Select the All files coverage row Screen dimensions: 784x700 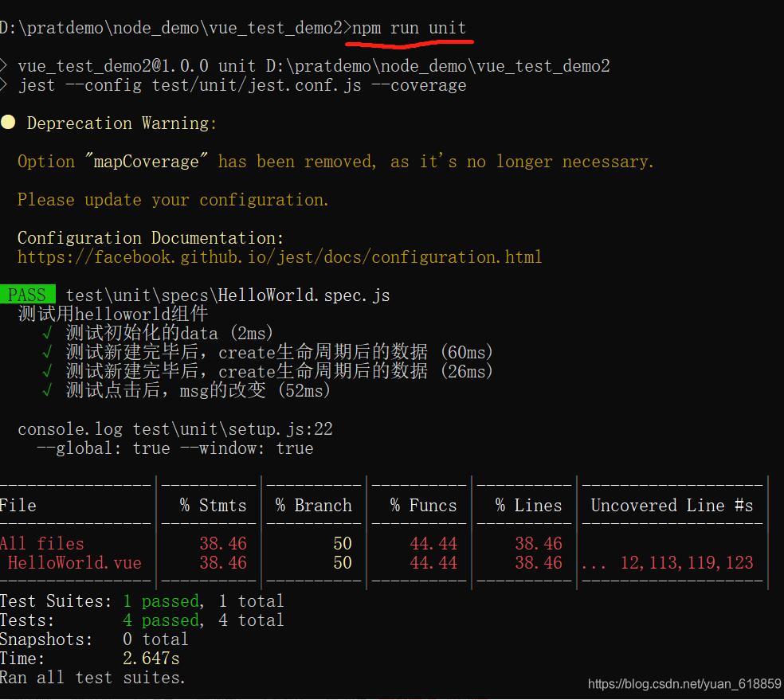coord(42,543)
